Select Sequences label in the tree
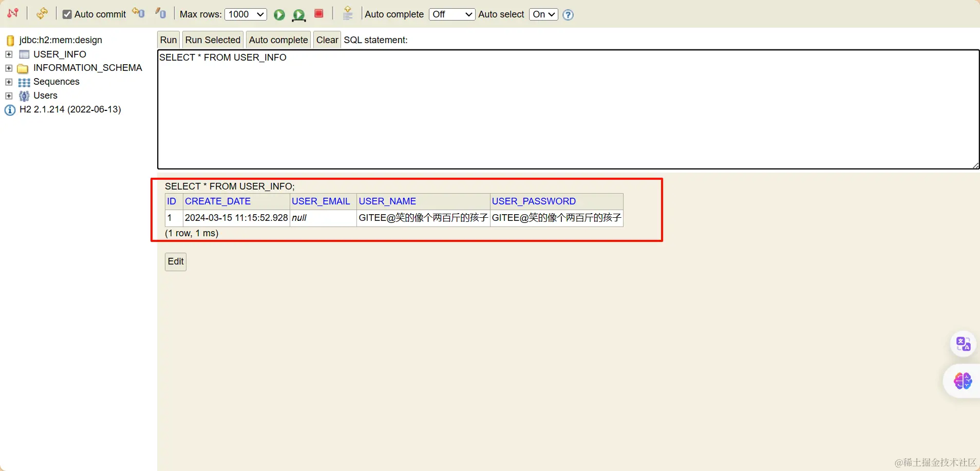Screen dimensions: 980x471 coord(56,82)
